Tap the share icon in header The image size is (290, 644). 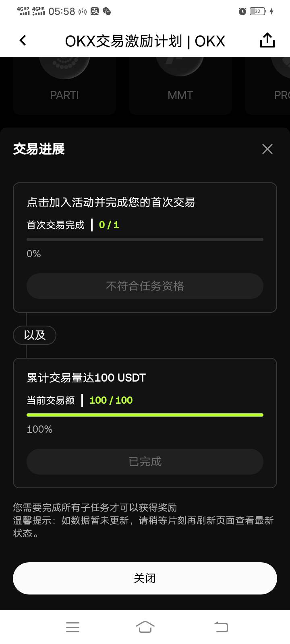[267, 40]
